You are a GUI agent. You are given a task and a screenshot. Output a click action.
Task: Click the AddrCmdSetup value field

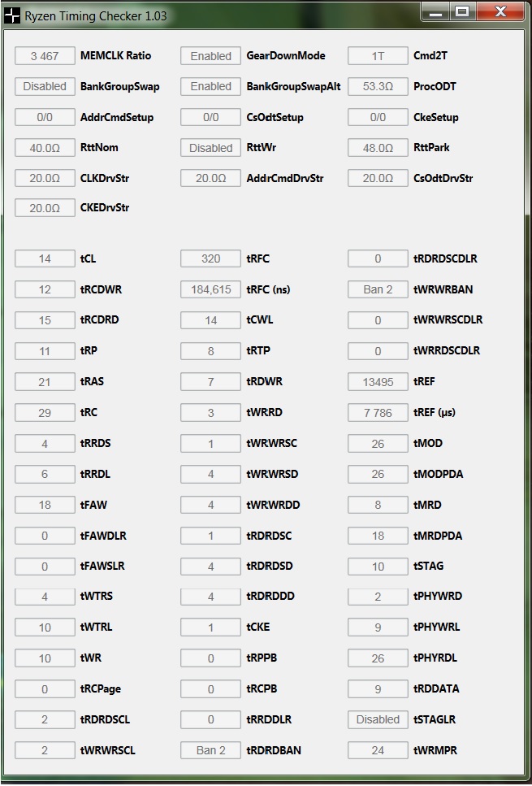[45, 117]
